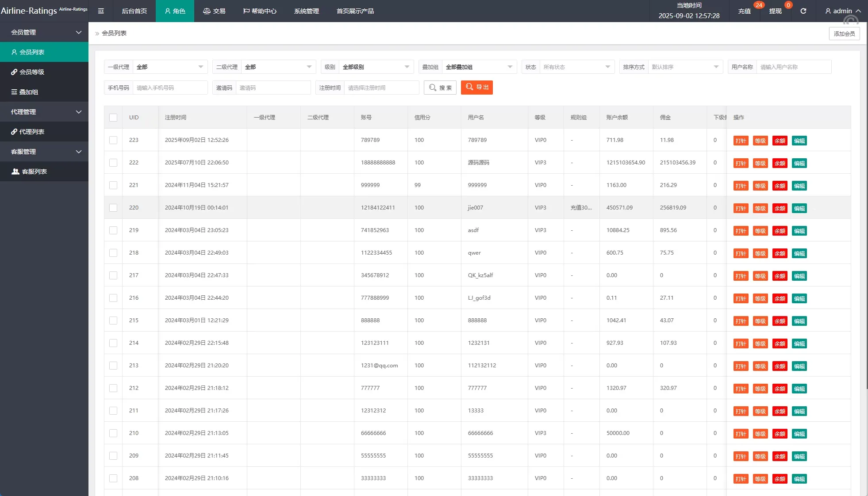Check the row checkbox for UID 223
Screen dimensions: 868x496
pos(113,140)
